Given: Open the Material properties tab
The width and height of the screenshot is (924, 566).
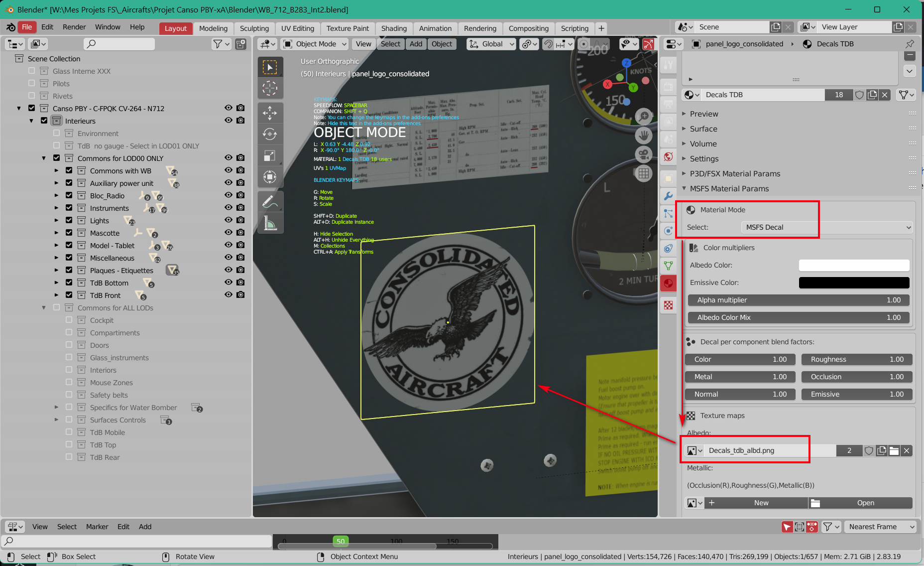Looking at the screenshot, I should coord(668,283).
